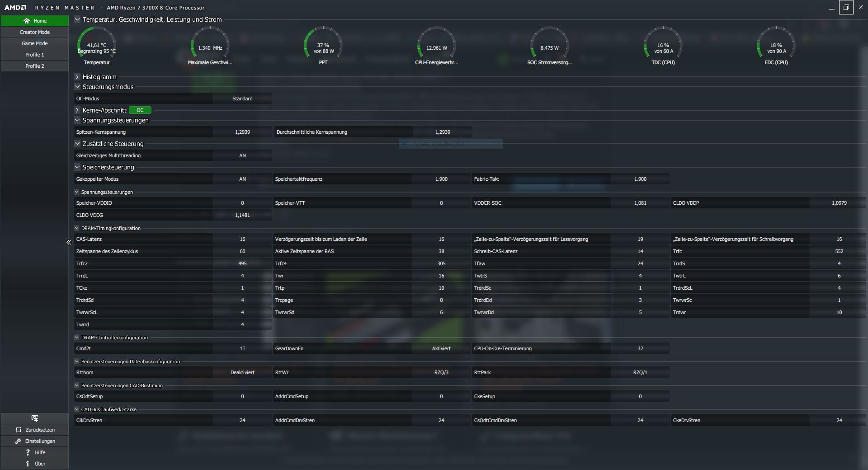Click the Home house icon
868x470 pixels.
(27, 21)
